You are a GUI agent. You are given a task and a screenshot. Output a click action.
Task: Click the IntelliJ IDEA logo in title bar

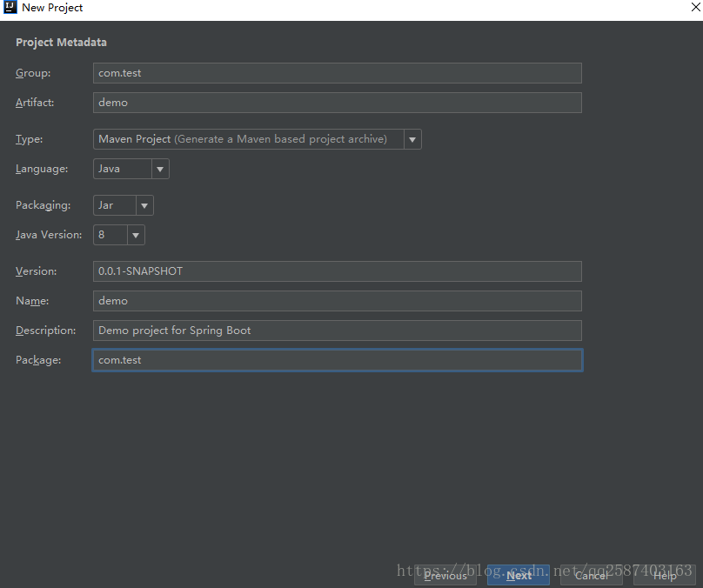point(10,8)
